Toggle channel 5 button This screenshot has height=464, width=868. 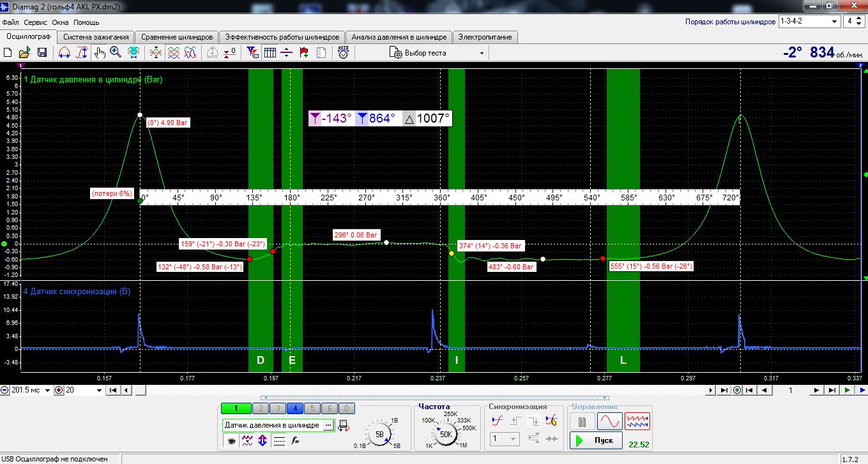click(312, 408)
